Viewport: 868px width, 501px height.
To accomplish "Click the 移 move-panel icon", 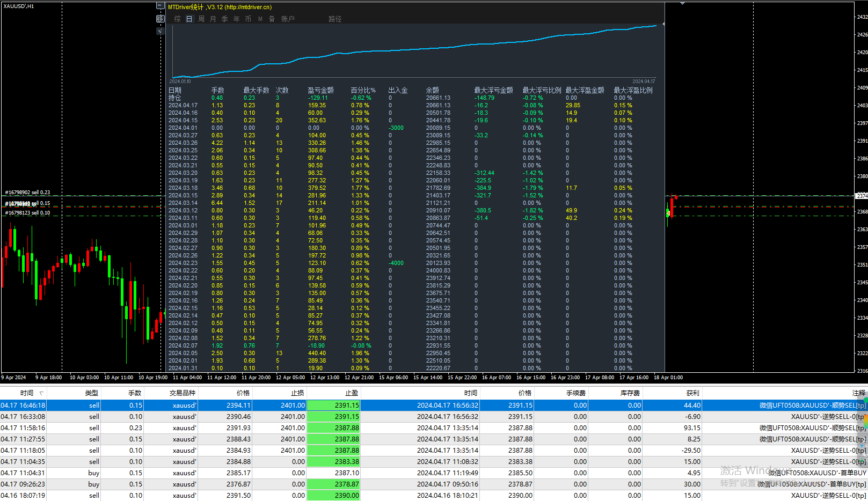I will click(160, 19).
